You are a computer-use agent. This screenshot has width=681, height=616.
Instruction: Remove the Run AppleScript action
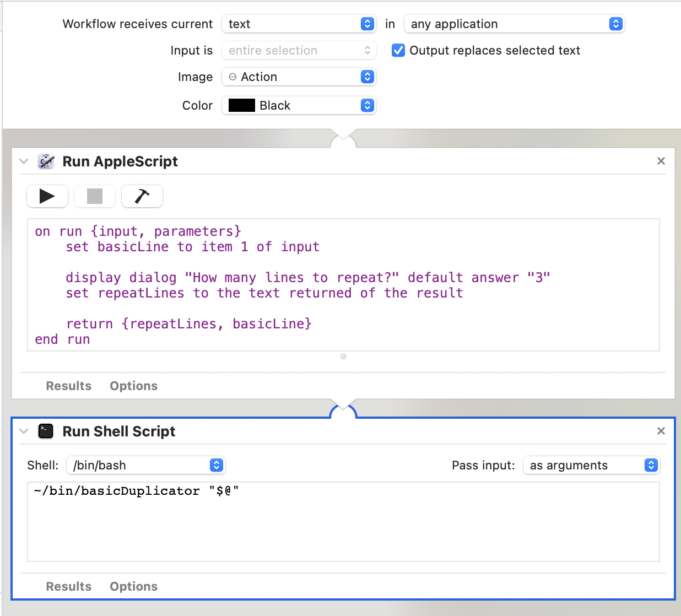(x=661, y=161)
